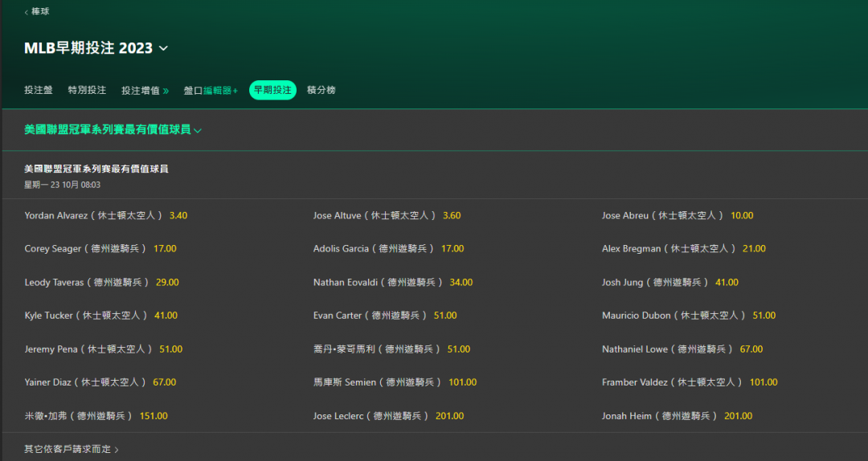Switch to the 投注盤 tab

point(39,90)
